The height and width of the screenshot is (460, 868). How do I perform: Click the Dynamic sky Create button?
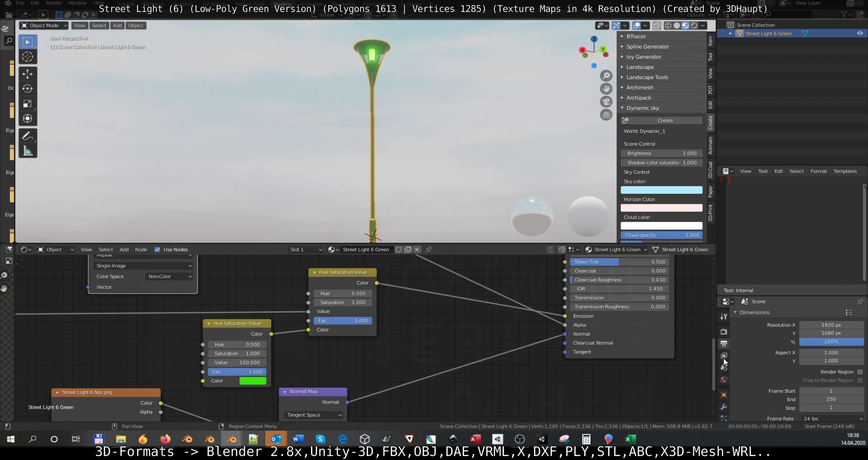point(662,121)
